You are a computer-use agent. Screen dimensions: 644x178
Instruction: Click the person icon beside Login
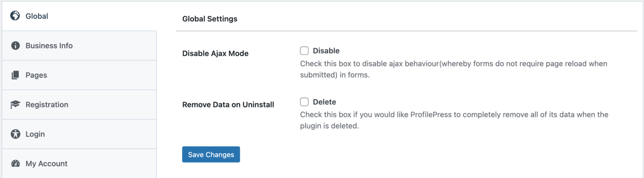click(15, 134)
